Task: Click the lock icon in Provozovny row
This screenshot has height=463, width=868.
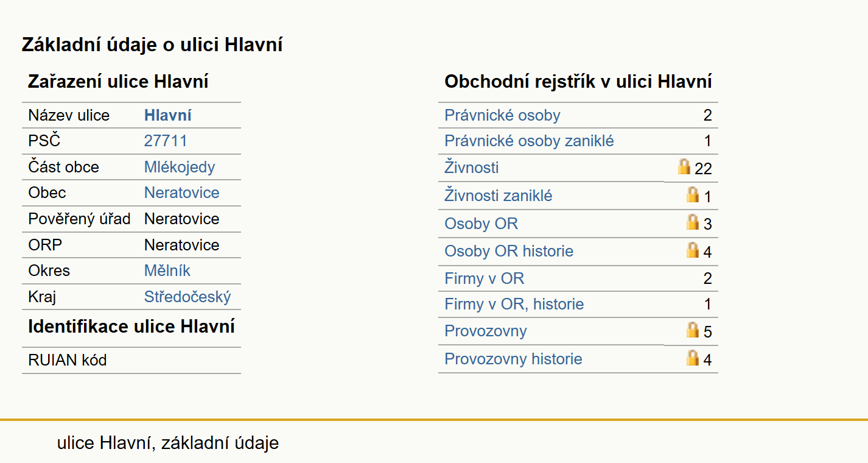Action: tap(693, 330)
